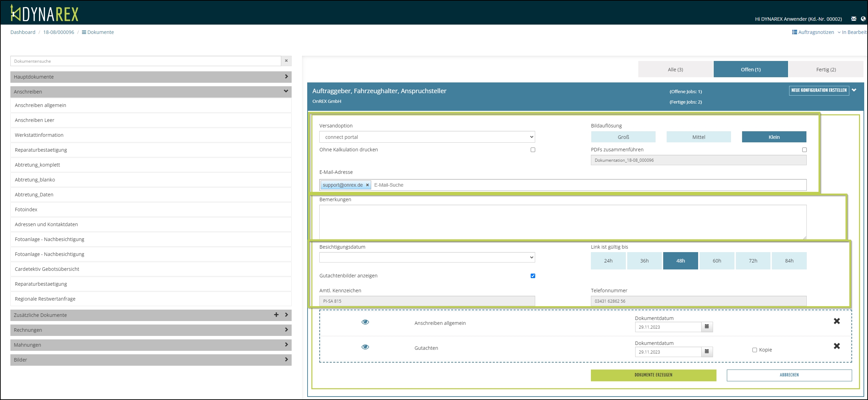Screen dimensions: 868x400
Task: Switch to Alle (3) tab
Action: pyautogui.click(x=675, y=70)
